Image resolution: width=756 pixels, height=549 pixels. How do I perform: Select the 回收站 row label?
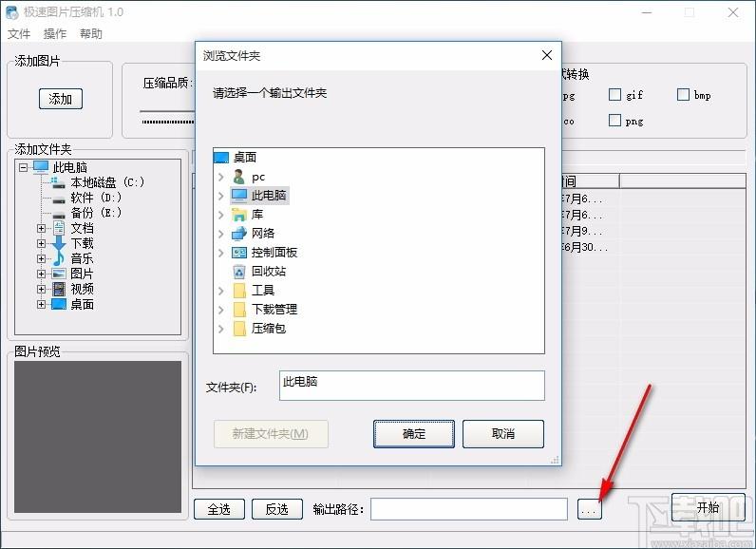tap(269, 272)
